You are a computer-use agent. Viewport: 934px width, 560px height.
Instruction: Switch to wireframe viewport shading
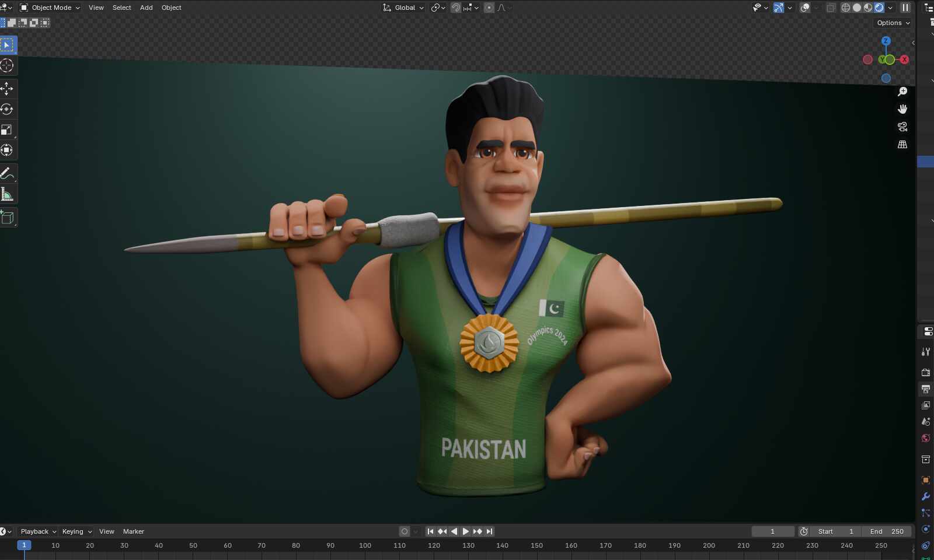pos(845,8)
